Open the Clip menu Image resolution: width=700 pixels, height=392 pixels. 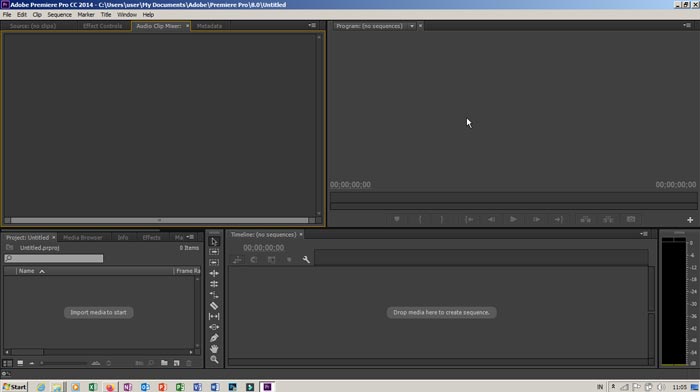coord(37,15)
